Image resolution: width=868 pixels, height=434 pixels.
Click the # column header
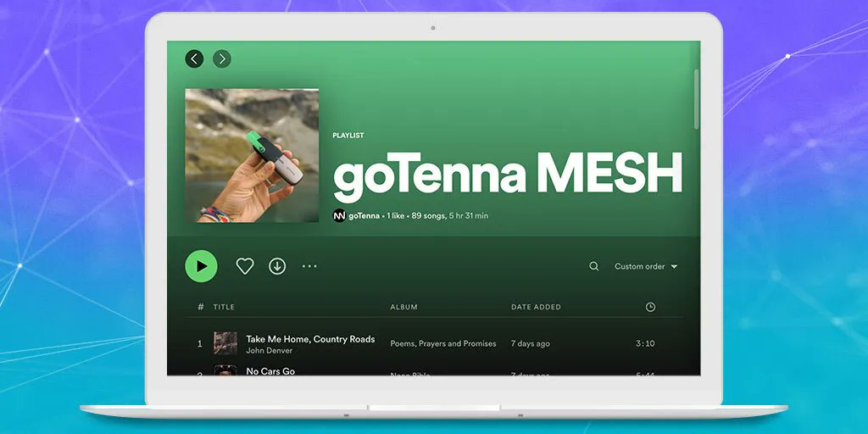tap(200, 307)
